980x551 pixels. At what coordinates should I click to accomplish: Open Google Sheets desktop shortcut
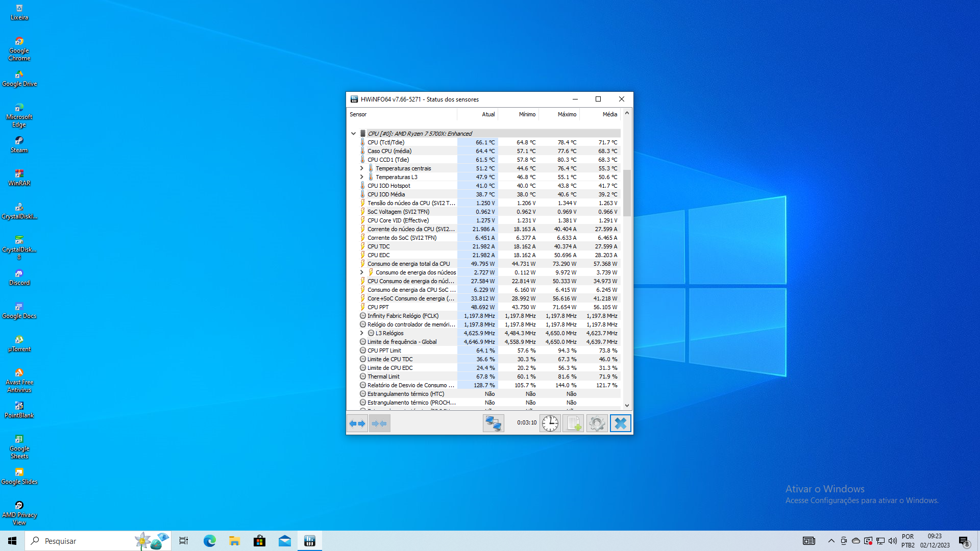pyautogui.click(x=19, y=447)
